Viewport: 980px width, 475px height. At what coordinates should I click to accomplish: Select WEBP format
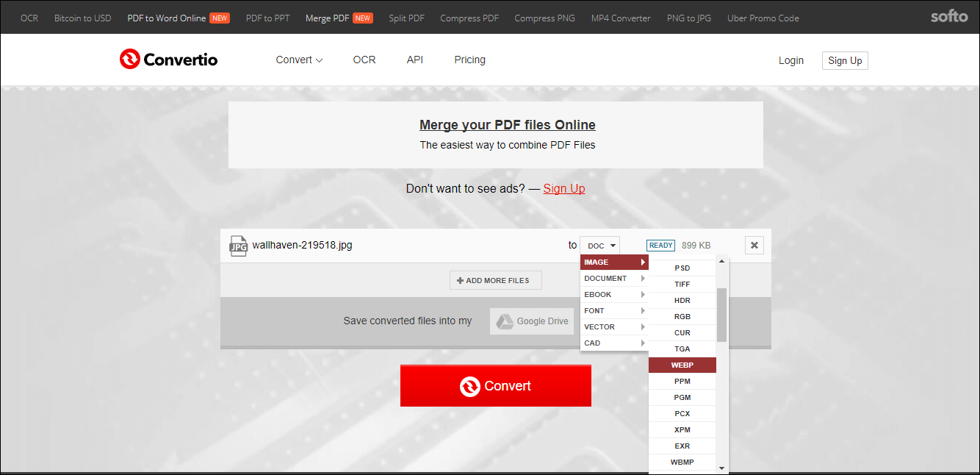pos(682,365)
